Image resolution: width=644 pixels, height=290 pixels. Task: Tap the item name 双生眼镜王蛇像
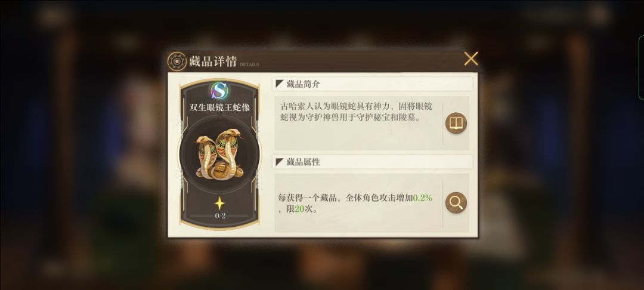tap(219, 108)
